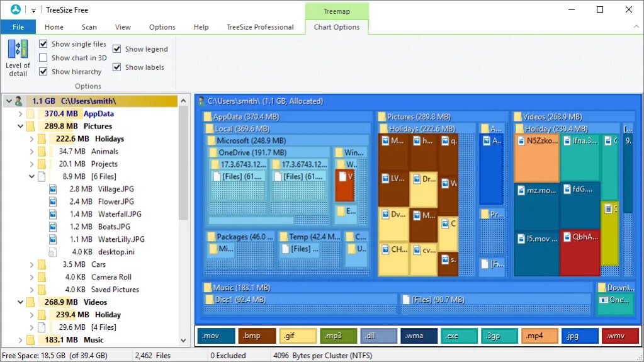This screenshot has height=362, width=644.
Task: Toggle Show hierarchy checkbox
Action: click(x=43, y=72)
